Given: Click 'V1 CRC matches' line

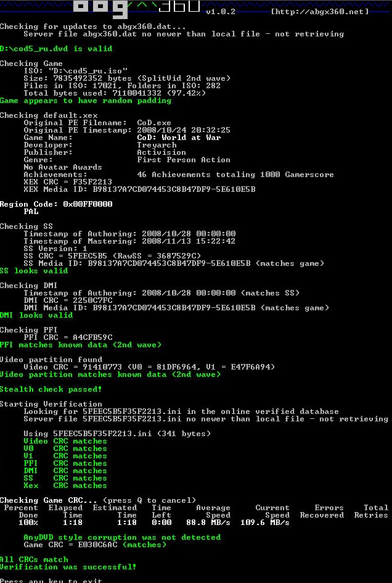Looking at the screenshot, I should [65, 456].
